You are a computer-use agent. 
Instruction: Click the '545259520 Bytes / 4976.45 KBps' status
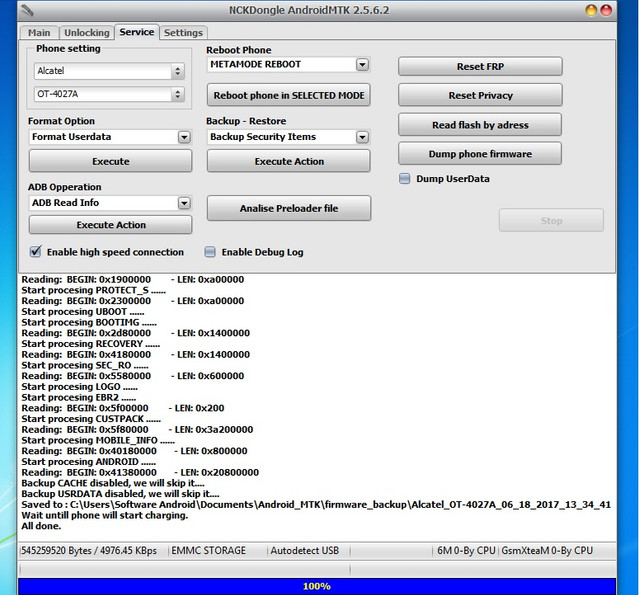point(89,551)
